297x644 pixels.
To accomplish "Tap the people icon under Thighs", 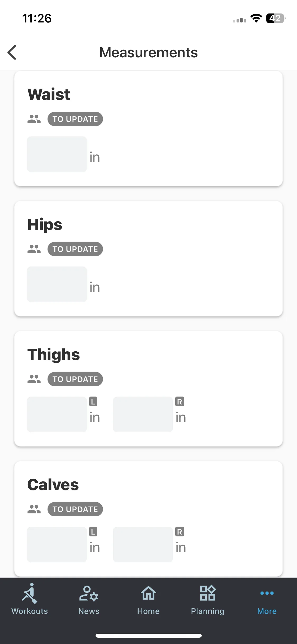I will click(34, 379).
